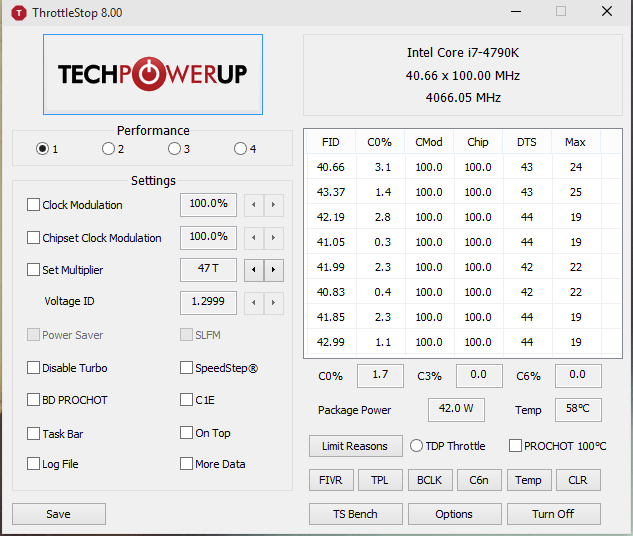Screen dimensions: 633x536
Task: Click the Package Power 42.0 W value
Action: (456, 410)
